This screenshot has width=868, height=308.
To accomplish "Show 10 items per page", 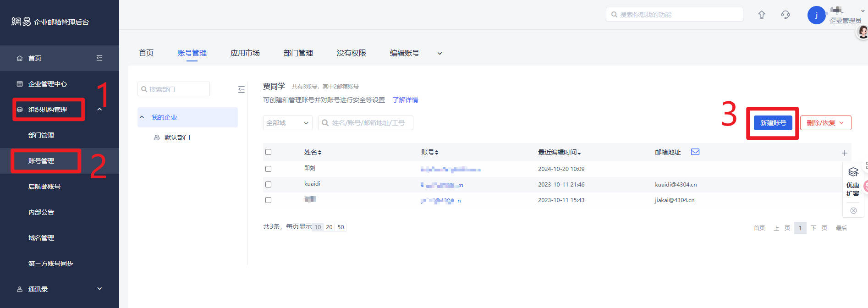I will pos(318,227).
